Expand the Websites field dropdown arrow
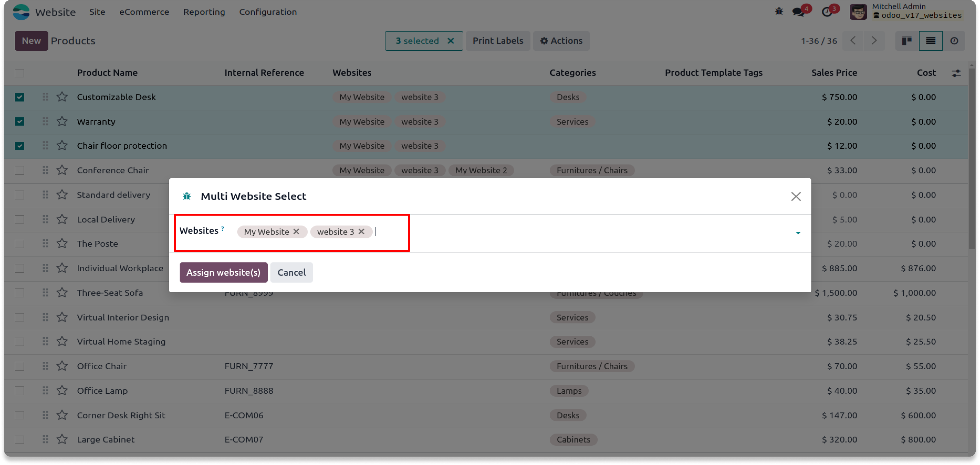 (x=798, y=233)
